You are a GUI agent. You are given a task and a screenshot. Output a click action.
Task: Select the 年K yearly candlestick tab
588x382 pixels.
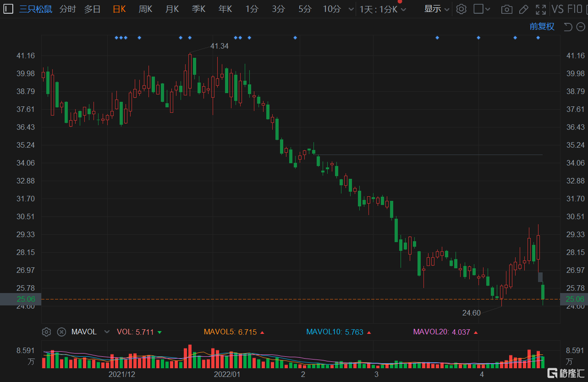[x=225, y=9]
